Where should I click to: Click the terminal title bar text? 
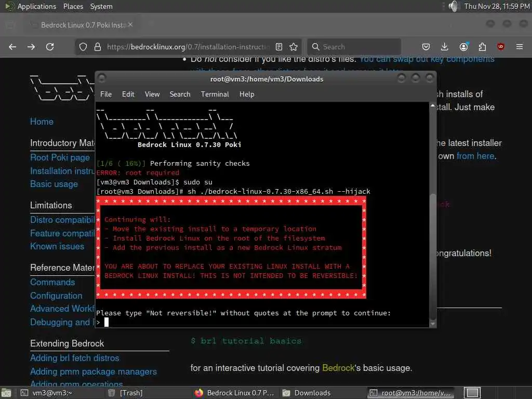pos(267,79)
